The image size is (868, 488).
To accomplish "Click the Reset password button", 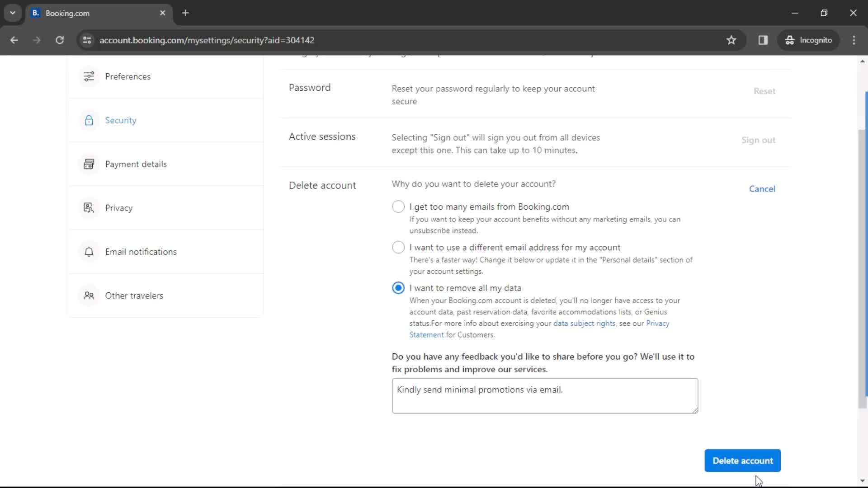I will click(765, 90).
